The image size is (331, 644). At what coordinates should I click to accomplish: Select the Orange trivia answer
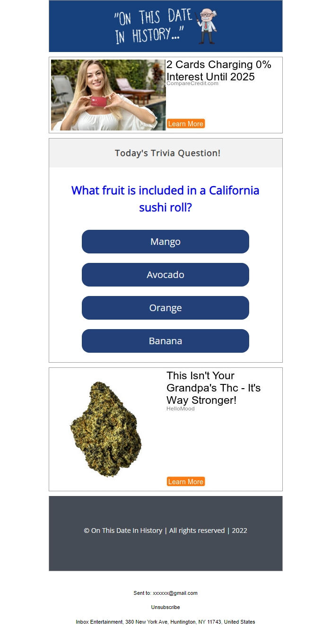coord(165,308)
